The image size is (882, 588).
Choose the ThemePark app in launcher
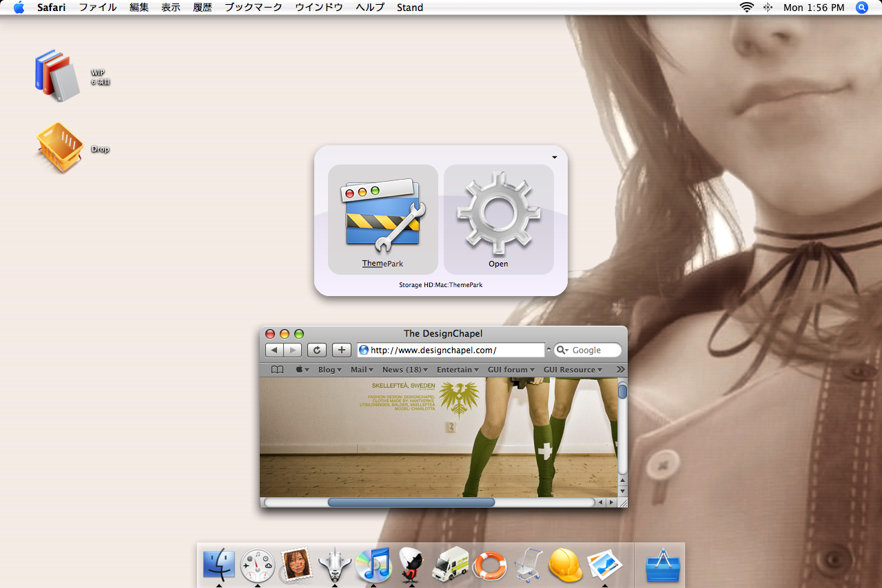click(x=383, y=220)
